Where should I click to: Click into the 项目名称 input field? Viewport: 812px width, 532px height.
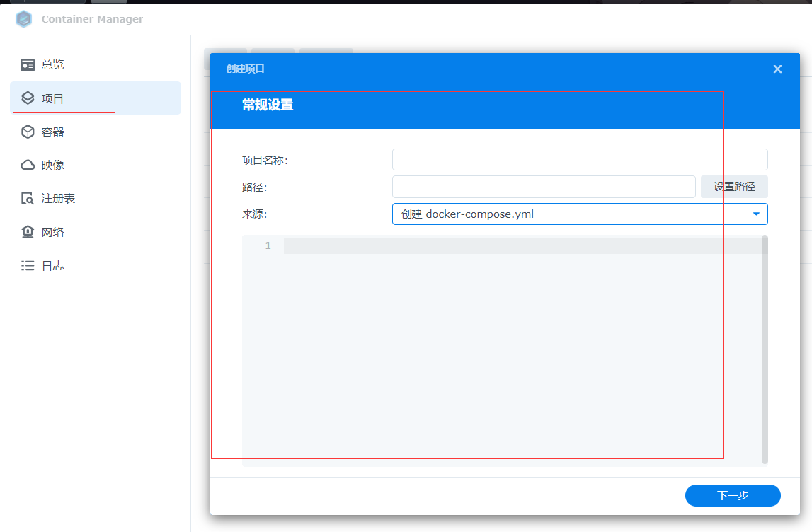point(580,159)
